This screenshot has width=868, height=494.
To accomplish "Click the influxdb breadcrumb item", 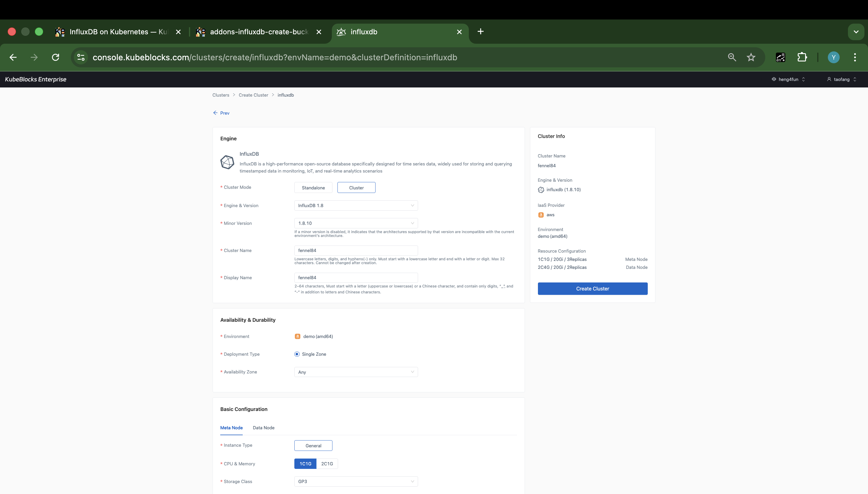I will [286, 95].
